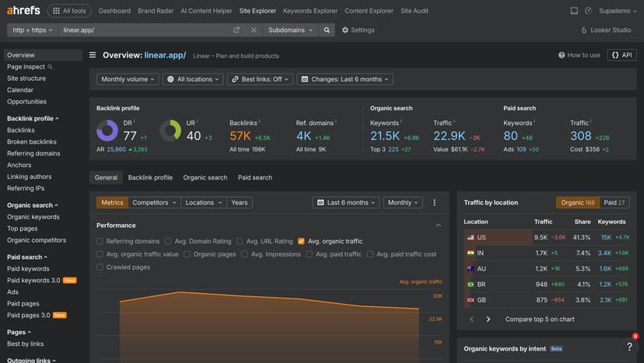Open the API button

tap(621, 55)
